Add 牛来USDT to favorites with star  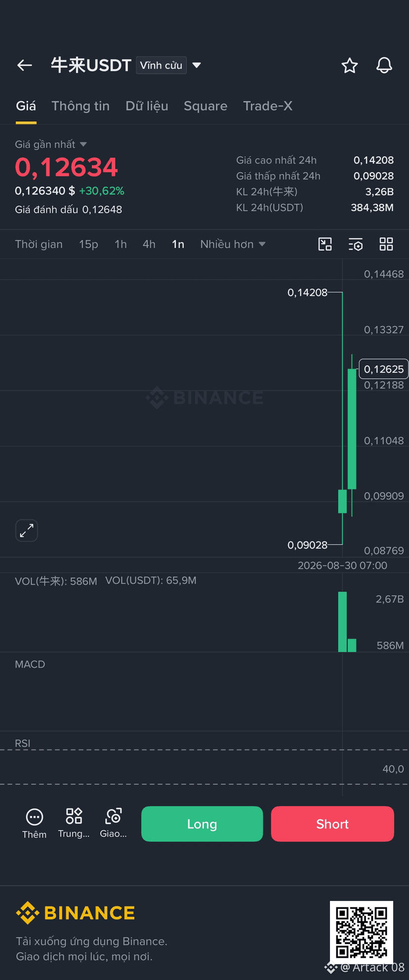click(350, 65)
